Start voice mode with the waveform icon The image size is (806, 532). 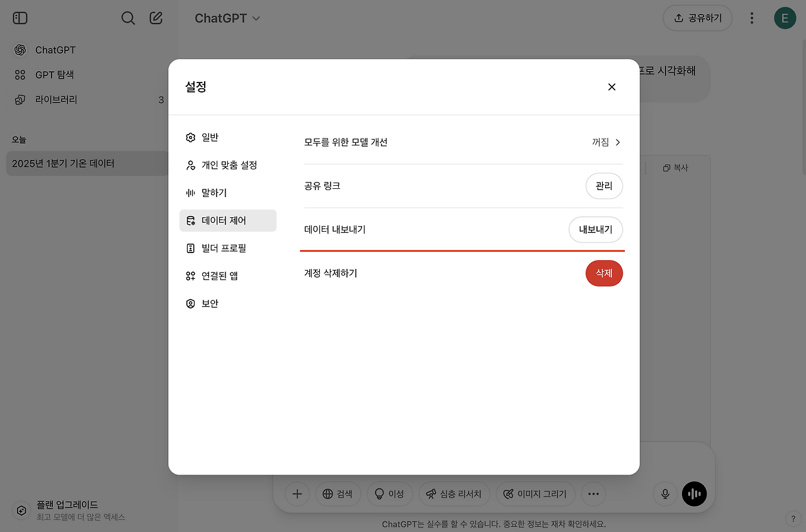694,494
